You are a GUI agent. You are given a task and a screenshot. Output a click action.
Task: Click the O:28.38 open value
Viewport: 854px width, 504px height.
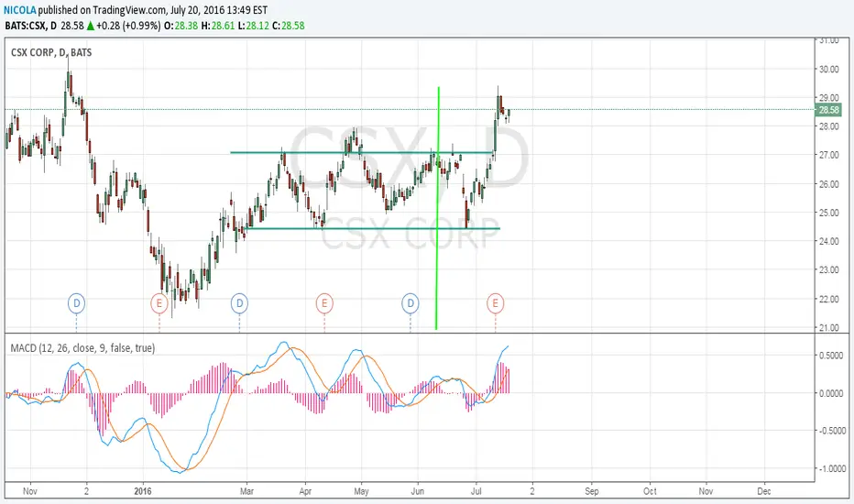181,26
